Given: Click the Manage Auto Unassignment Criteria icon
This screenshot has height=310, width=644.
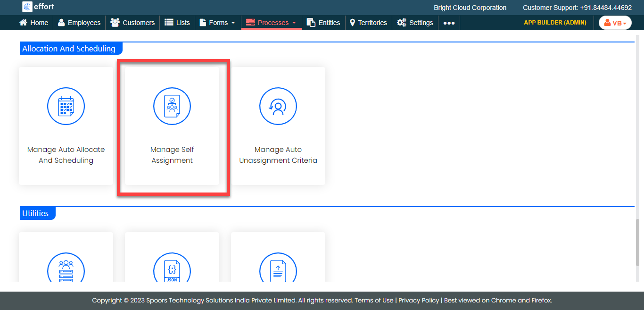Looking at the screenshot, I should (278, 107).
